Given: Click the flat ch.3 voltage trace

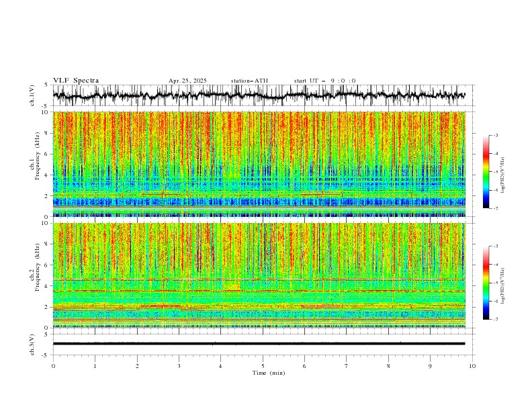Looking at the screenshot, I should [259, 344].
